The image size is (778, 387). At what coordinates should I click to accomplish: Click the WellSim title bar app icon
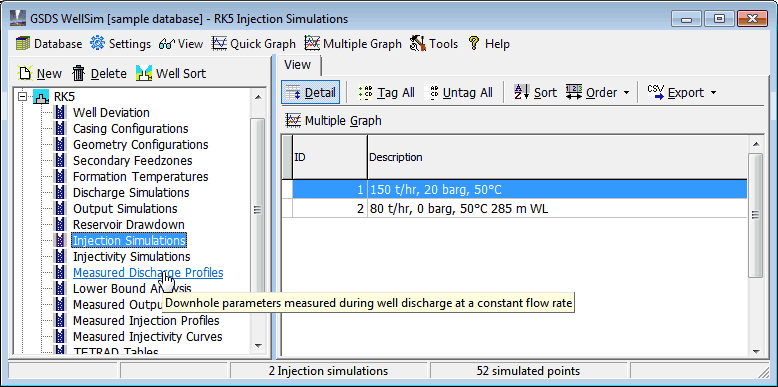pos(18,19)
